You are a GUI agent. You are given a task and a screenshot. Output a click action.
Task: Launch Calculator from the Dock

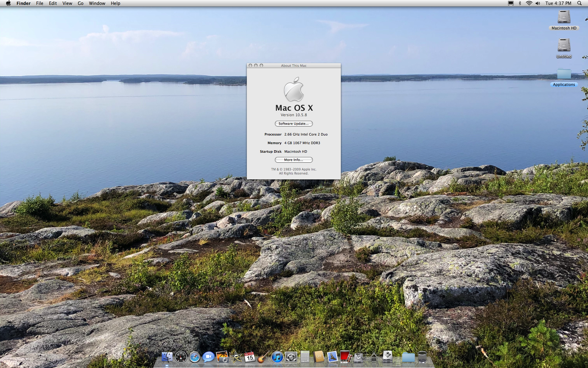point(305,357)
